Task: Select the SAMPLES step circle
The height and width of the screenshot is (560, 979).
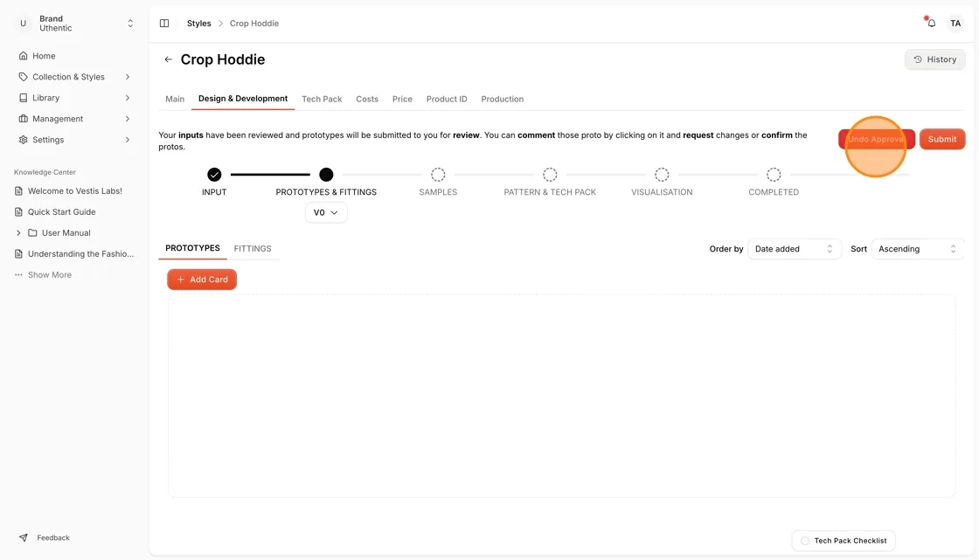Action: pos(438,174)
